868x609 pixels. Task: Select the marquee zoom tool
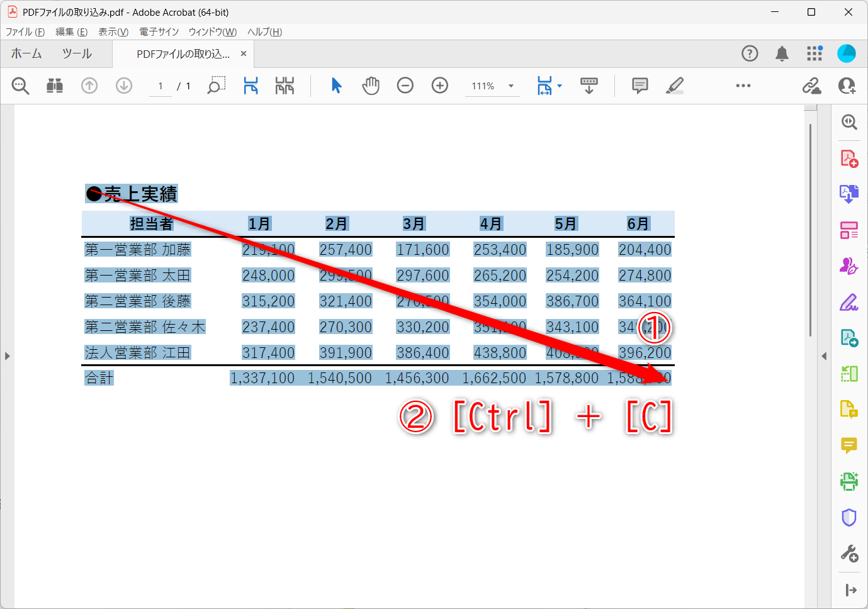click(217, 86)
